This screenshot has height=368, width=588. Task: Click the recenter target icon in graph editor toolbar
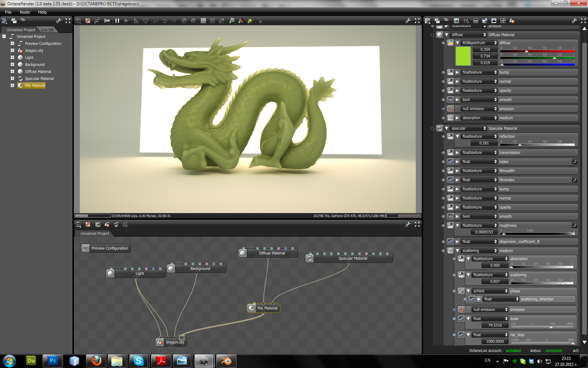88,224
